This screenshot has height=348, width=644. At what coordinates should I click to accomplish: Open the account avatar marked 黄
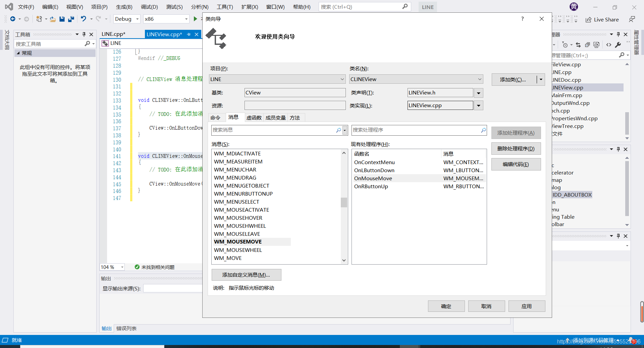click(x=574, y=7)
